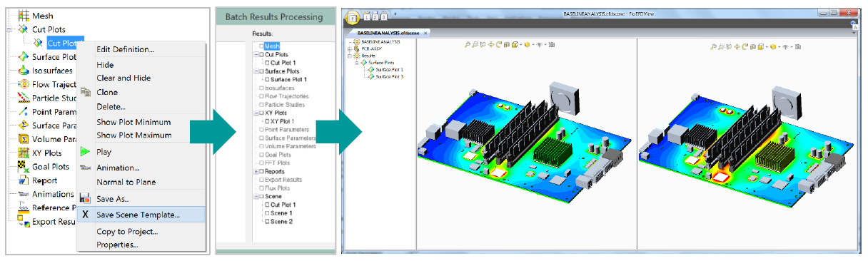Switch to BASELINEANALYSIS.efdscene tab

pyautogui.click(x=386, y=34)
